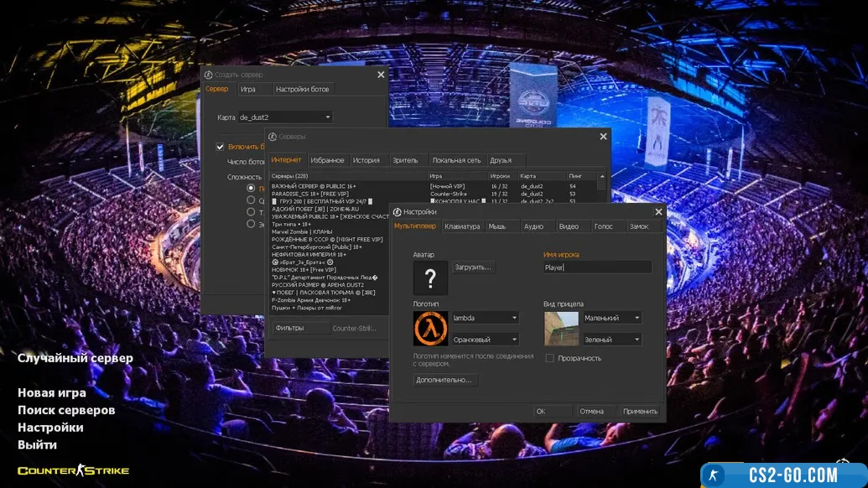Click the question mark avatar placeholder
868x488 pixels.
tap(430, 278)
